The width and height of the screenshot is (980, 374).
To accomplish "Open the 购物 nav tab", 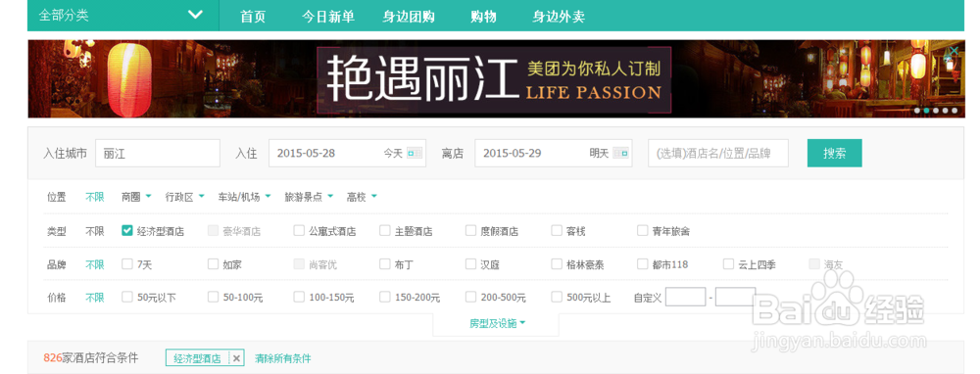I will point(483,17).
